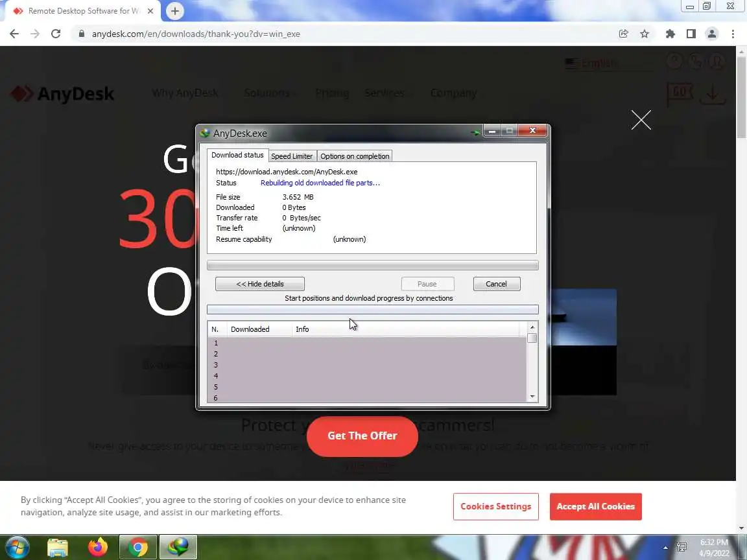
Task: Open Windows Explorer from the taskbar
Action: click(x=58, y=548)
